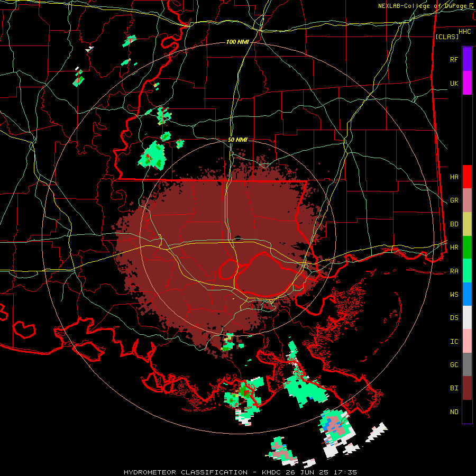Screen dimensions: 476x476
Task: Click the GC legend label
Action: [454, 365]
